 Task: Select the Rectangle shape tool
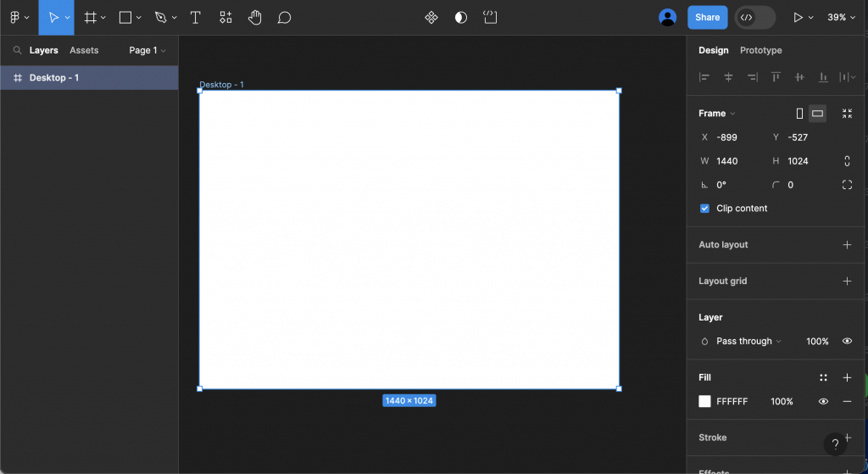click(125, 18)
